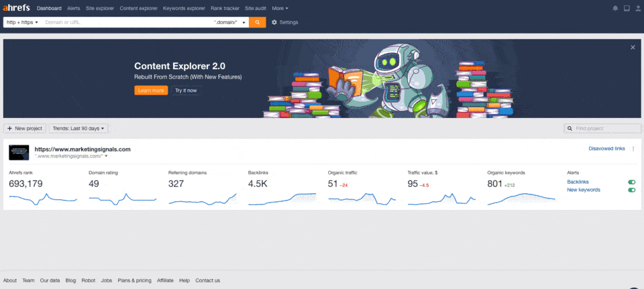
Task: Toggle the New keywords alert switch
Action: 632,190
